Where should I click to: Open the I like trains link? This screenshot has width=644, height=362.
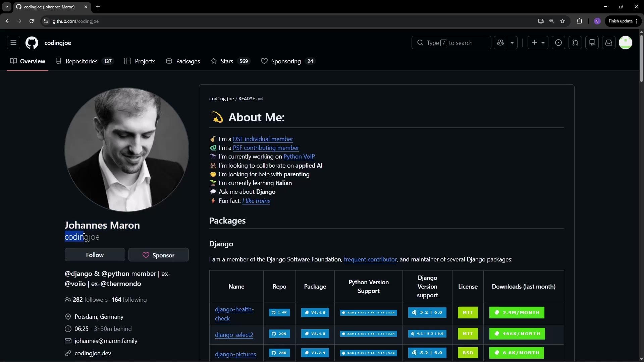coord(256,201)
